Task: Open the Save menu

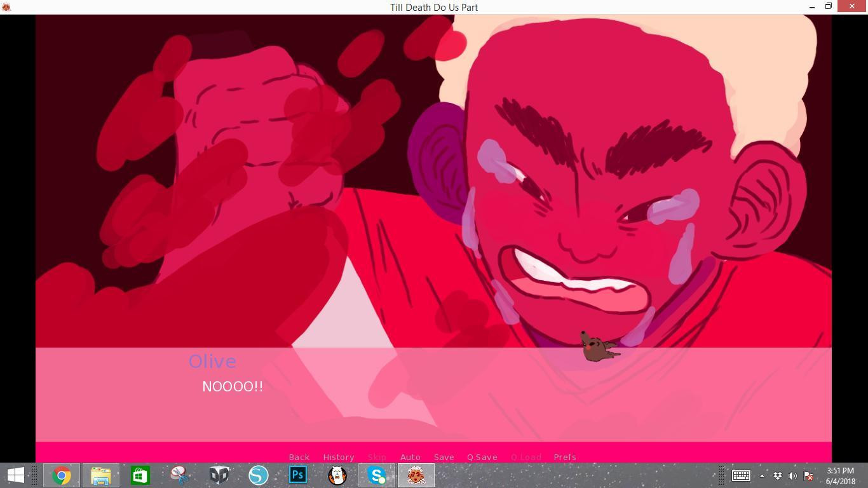Action: click(444, 457)
